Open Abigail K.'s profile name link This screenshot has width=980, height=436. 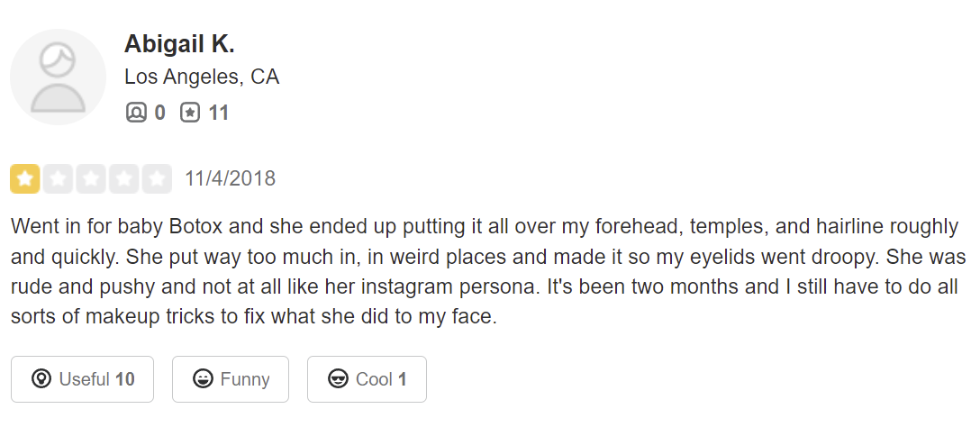click(x=179, y=44)
